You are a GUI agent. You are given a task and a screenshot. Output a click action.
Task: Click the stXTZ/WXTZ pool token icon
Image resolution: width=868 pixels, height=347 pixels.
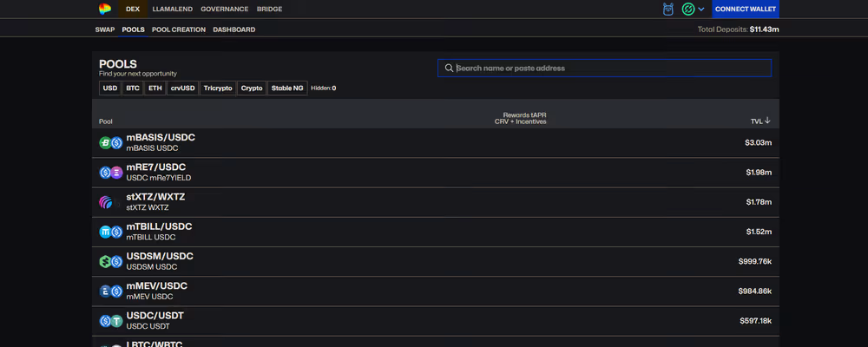pyautogui.click(x=107, y=202)
